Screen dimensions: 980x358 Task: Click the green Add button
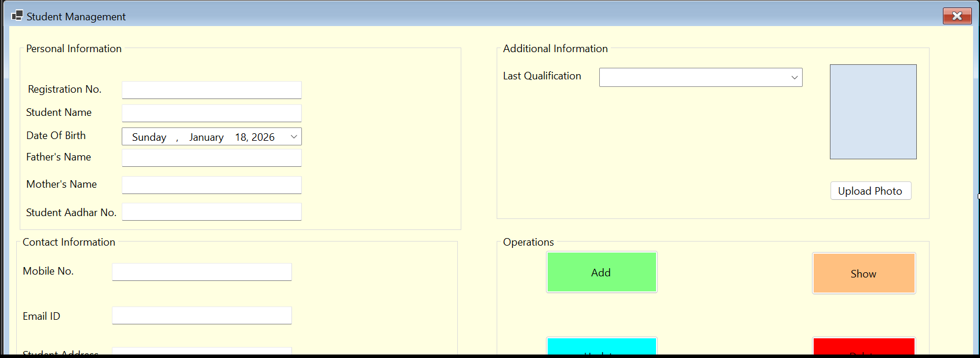pyautogui.click(x=601, y=272)
